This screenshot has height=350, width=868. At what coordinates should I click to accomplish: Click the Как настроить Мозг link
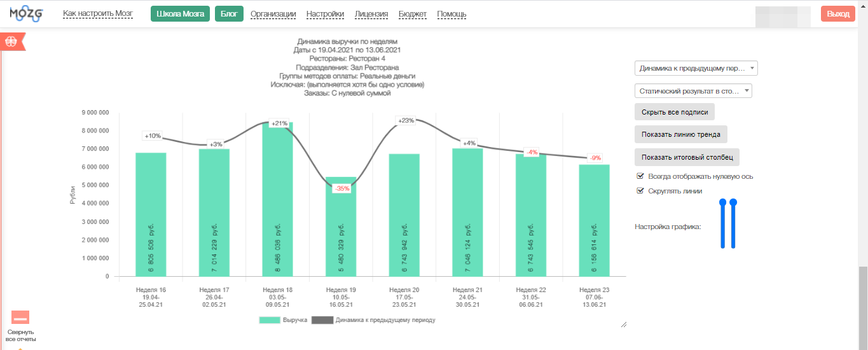[97, 14]
